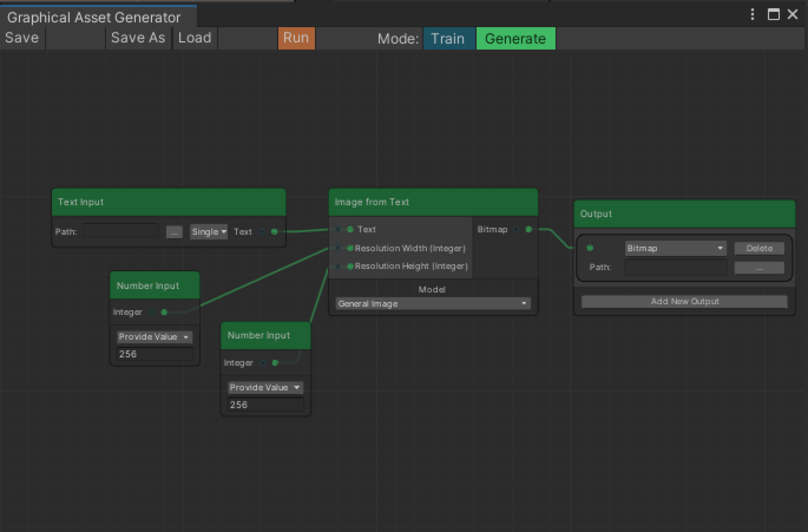Image resolution: width=808 pixels, height=532 pixels.
Task: Click the Output node's green input port
Action: click(x=590, y=248)
